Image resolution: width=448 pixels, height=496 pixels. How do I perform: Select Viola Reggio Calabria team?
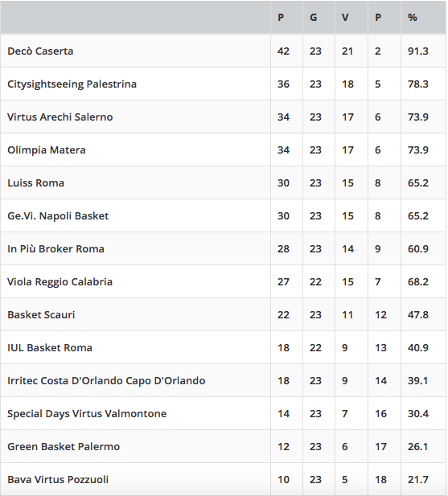click(60, 281)
